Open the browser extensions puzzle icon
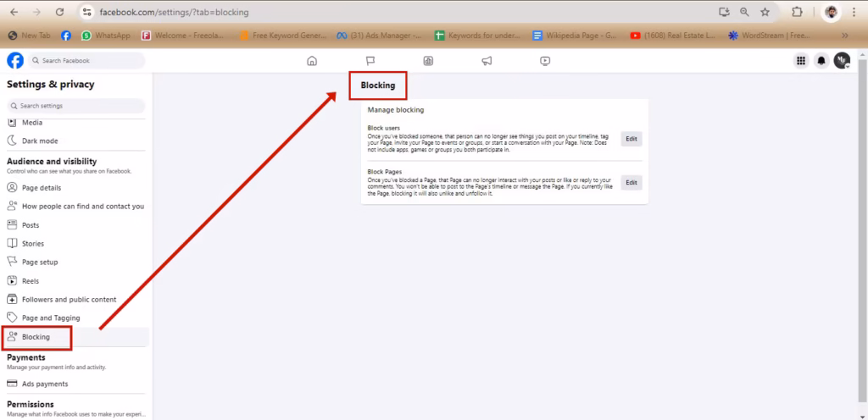Image resolution: width=868 pixels, height=420 pixels. pos(797,12)
